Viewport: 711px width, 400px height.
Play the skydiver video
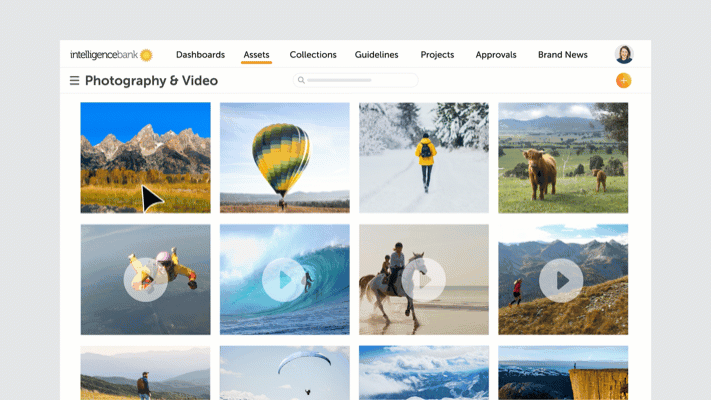[x=146, y=280]
